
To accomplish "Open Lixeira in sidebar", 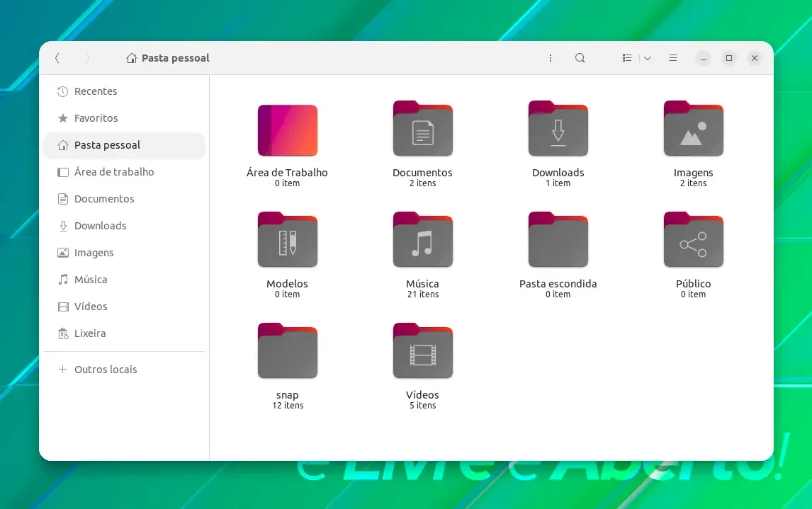I will tap(124, 333).
